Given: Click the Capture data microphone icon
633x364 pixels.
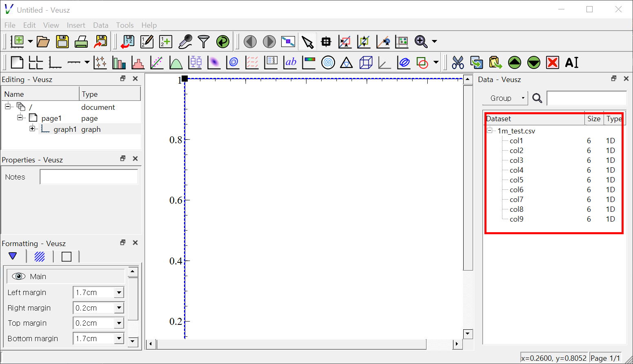Looking at the screenshot, I should click(185, 42).
